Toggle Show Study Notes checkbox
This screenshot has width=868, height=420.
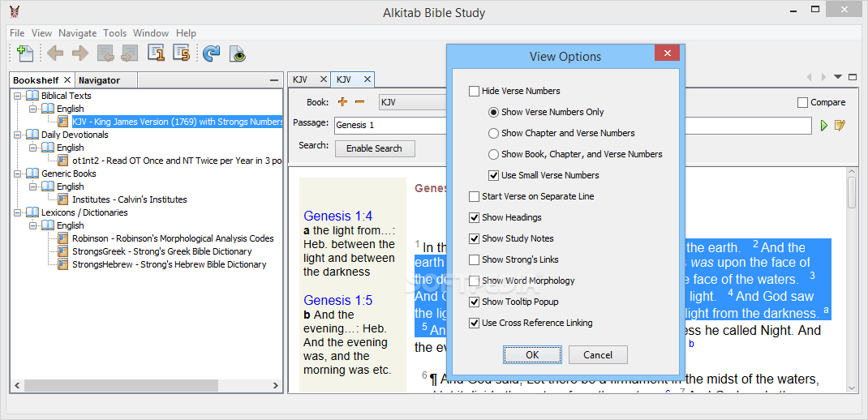[474, 238]
